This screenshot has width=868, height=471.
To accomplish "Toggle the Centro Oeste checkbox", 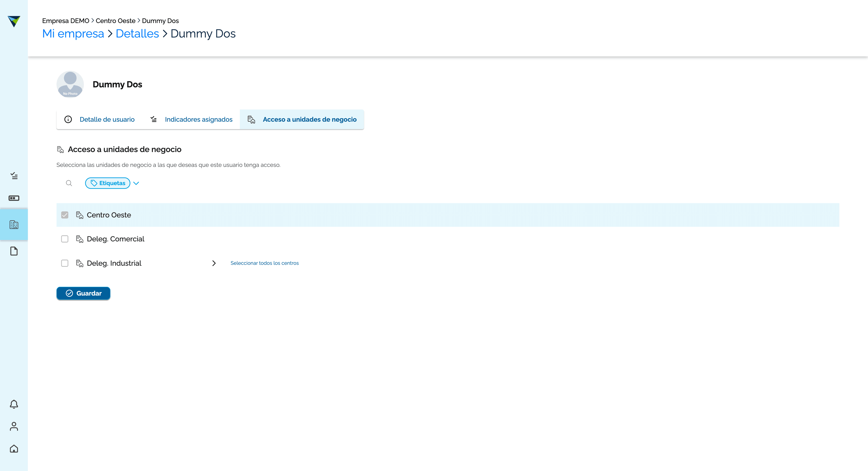I will [x=65, y=215].
